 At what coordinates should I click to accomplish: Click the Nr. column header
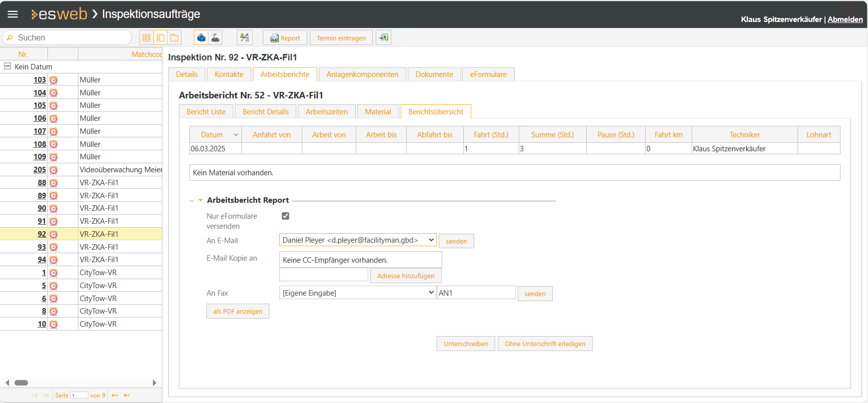point(23,54)
